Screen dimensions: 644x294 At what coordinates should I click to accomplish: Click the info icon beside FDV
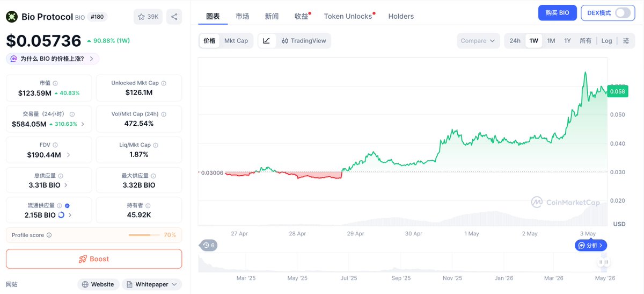coord(55,145)
